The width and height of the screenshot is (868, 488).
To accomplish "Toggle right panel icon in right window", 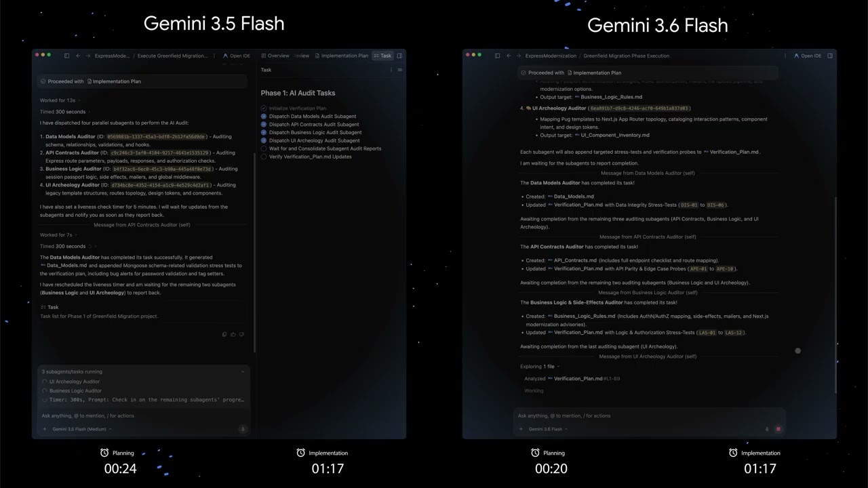I will click(x=830, y=56).
